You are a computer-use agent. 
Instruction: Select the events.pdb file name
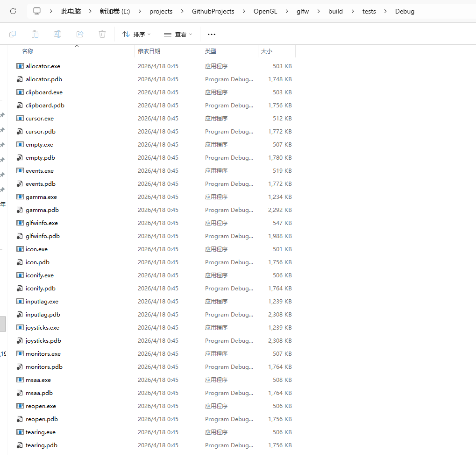pos(41,184)
